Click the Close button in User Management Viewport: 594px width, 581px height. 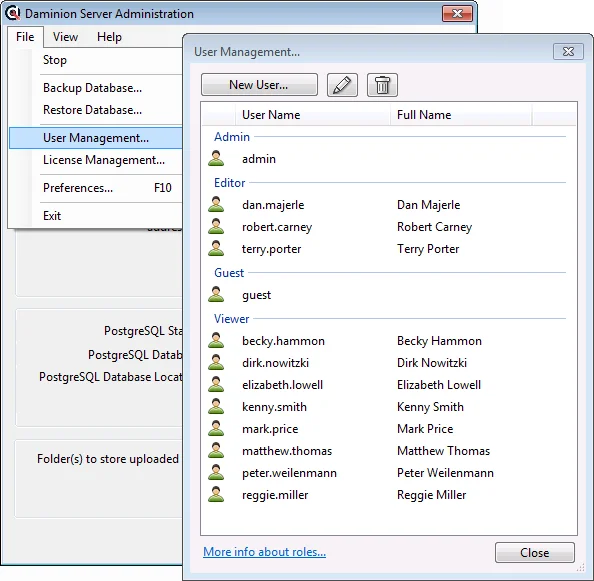(535, 553)
